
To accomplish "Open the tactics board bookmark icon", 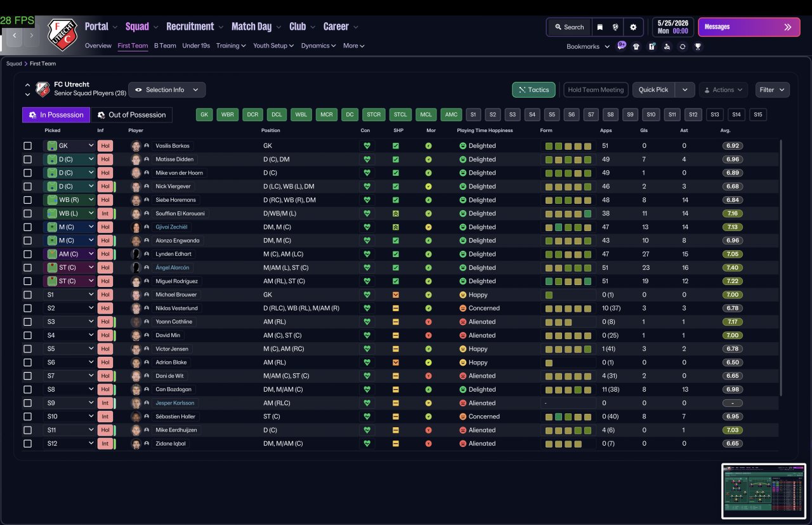I will [652, 46].
